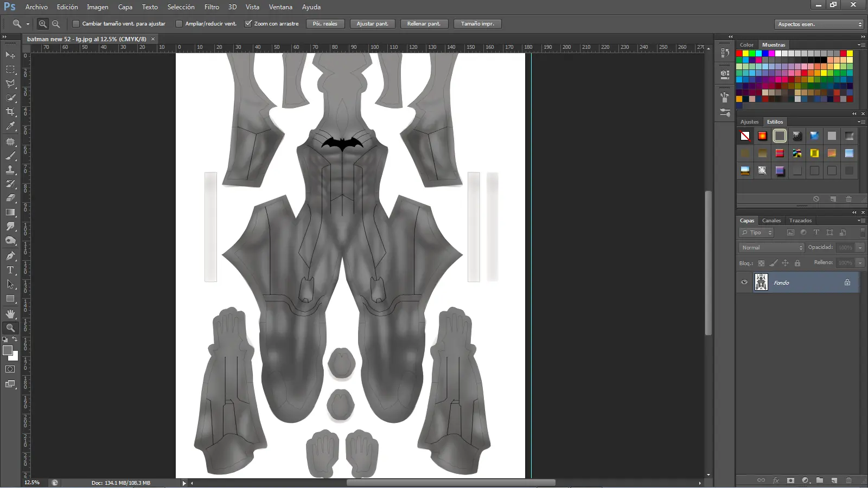The width and height of the screenshot is (868, 488).
Task: Apply the default 'no style' swatch
Action: coord(745,136)
